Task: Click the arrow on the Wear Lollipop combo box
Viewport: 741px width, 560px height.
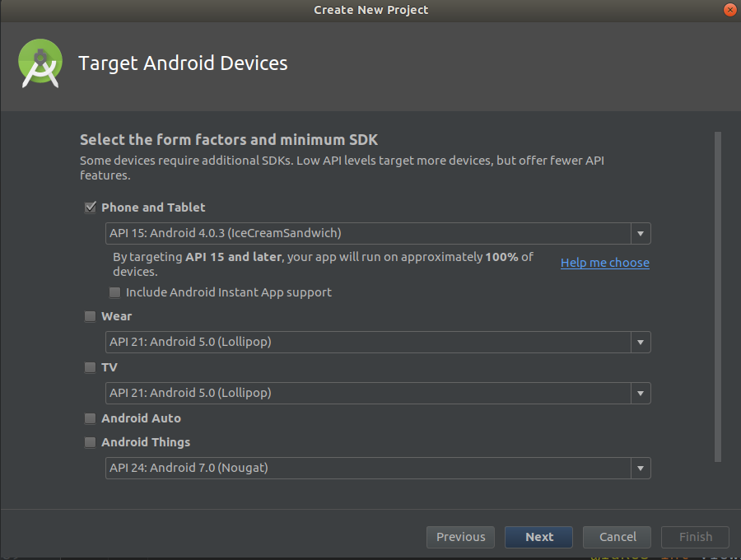Action: pyautogui.click(x=641, y=342)
